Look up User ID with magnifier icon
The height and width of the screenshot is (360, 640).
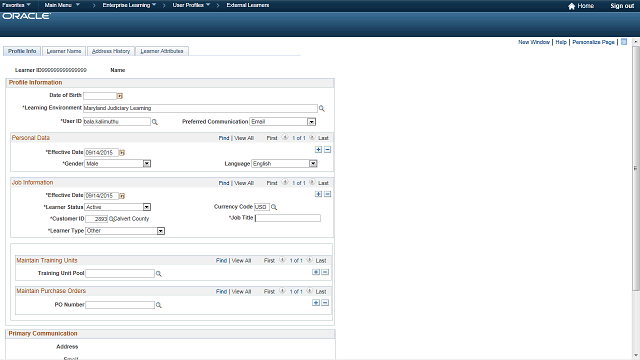[x=155, y=122]
